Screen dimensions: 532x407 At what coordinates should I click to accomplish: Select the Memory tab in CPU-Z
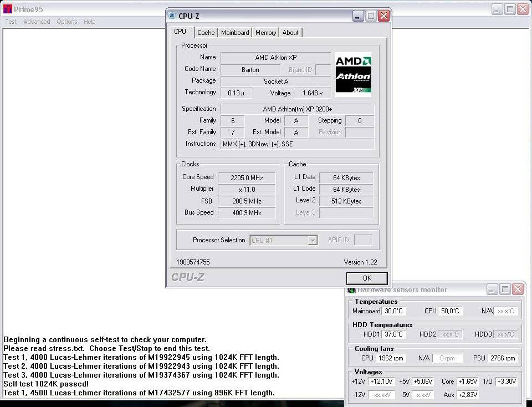coord(265,33)
